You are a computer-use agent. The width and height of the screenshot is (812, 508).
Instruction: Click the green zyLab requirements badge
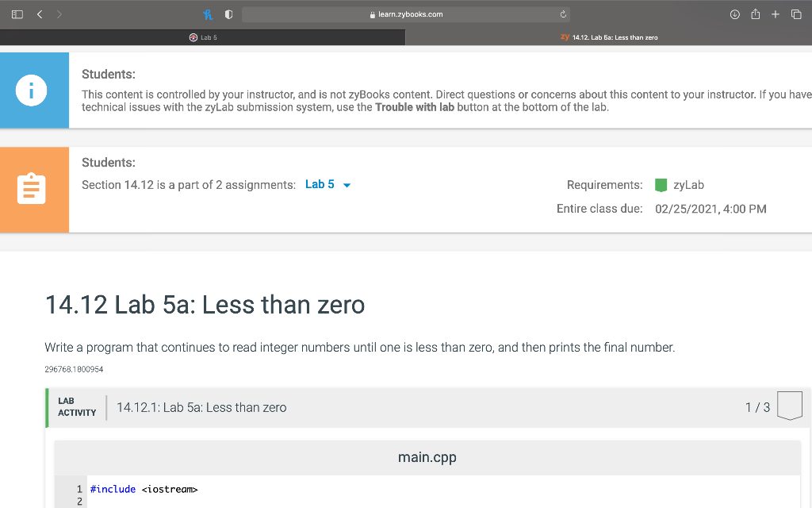pos(661,184)
